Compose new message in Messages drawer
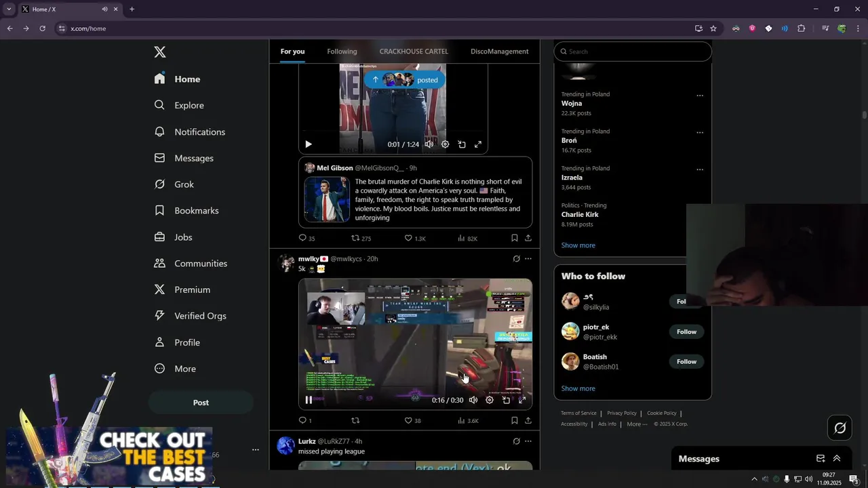The image size is (868, 488). [820, 459]
